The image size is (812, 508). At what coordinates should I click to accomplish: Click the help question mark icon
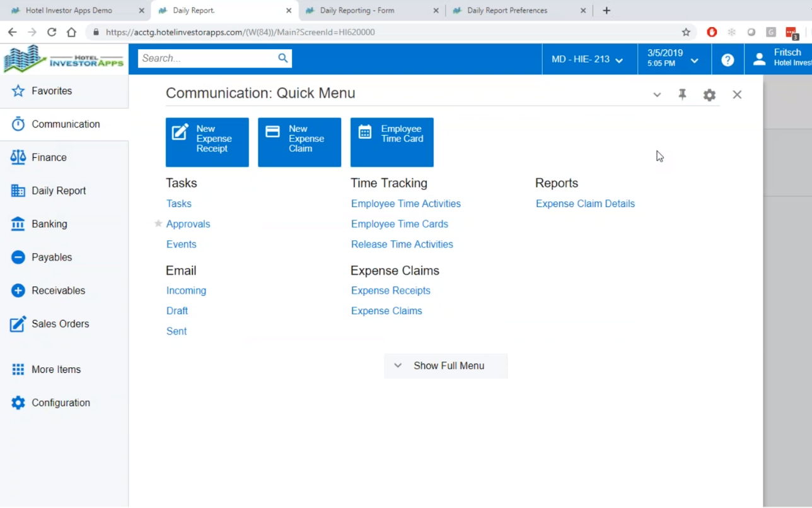click(728, 60)
